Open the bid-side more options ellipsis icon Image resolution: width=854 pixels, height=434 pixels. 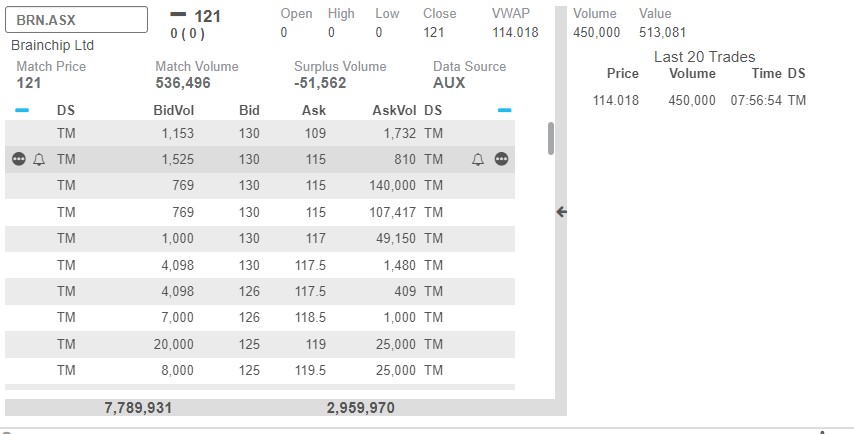pos(19,159)
